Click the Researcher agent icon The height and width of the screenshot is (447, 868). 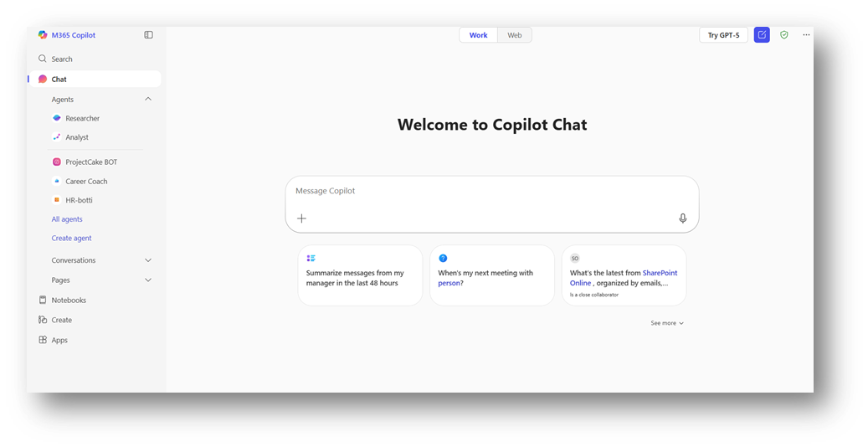(56, 118)
